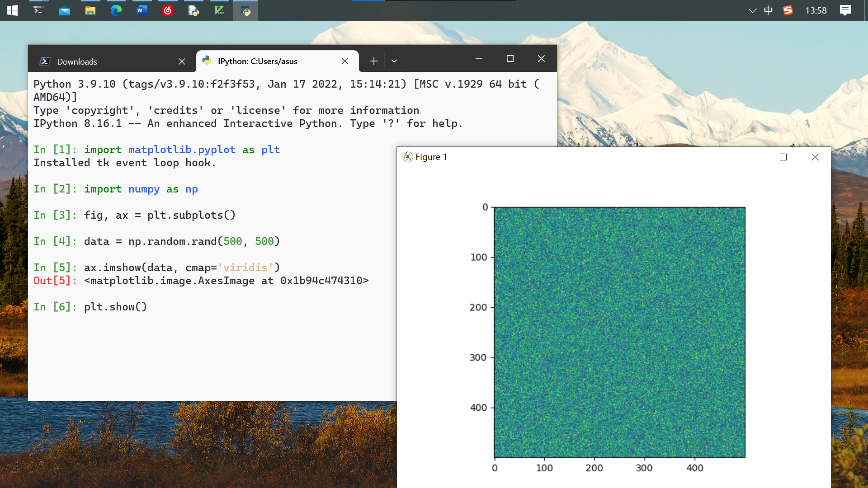Viewport: 868px width, 488px height.
Task: Click the y-axis tick label 300
Action: (478, 357)
